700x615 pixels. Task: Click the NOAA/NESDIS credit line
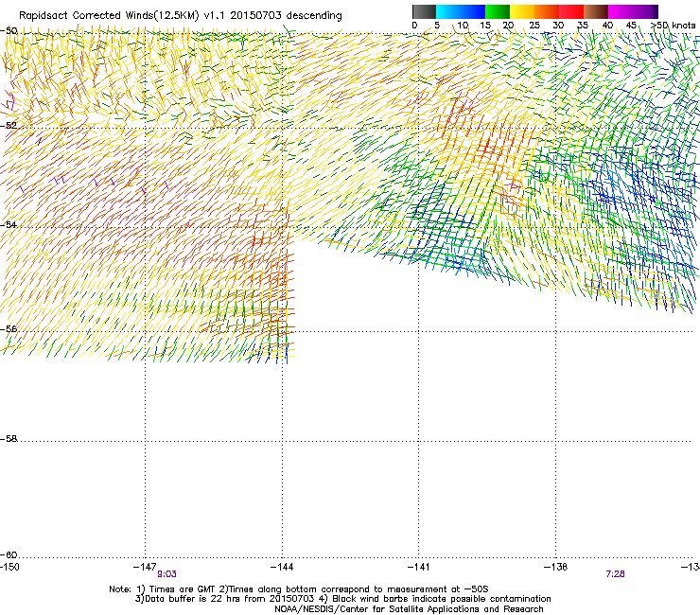409,609
